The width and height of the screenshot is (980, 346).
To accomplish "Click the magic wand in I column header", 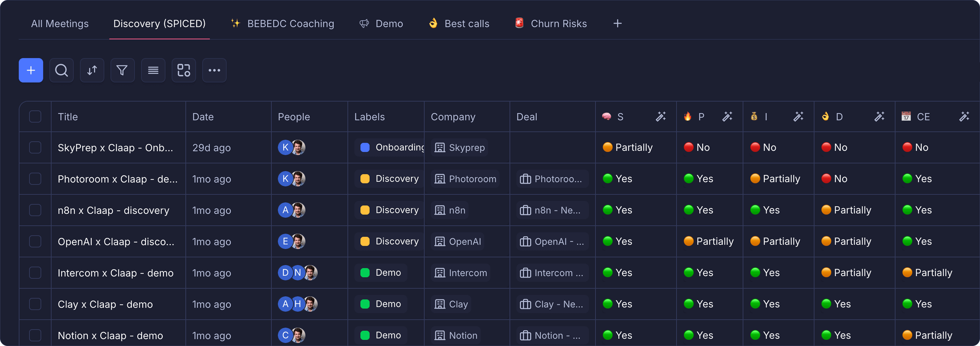I will coord(798,117).
